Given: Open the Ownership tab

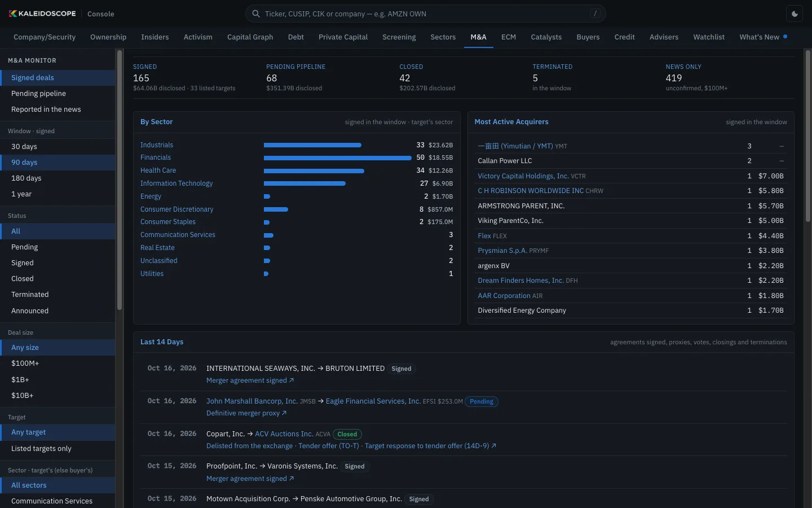Looking at the screenshot, I should [108, 37].
